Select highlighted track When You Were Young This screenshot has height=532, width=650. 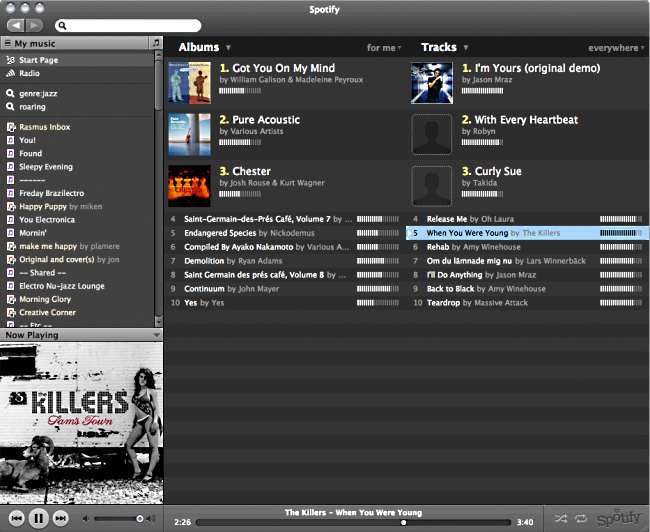tap(527, 233)
